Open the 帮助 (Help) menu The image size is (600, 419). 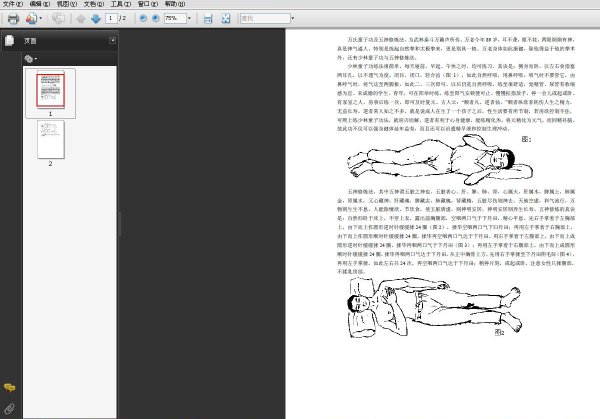(175, 4)
